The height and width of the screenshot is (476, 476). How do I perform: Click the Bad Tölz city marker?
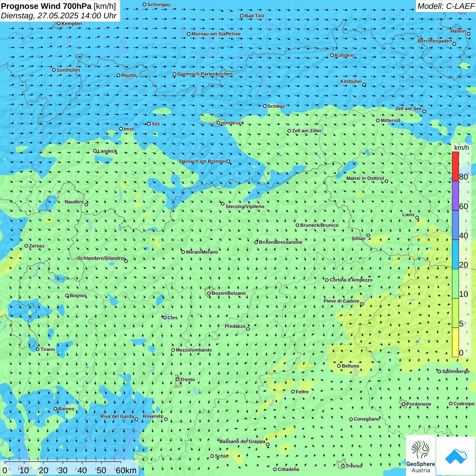click(242, 16)
